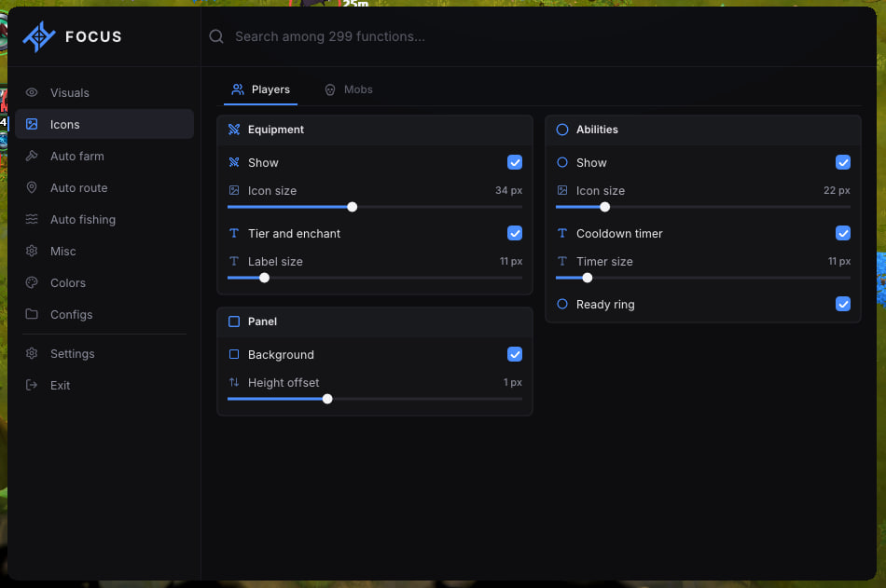Click the Equipment section header title

coord(276,130)
